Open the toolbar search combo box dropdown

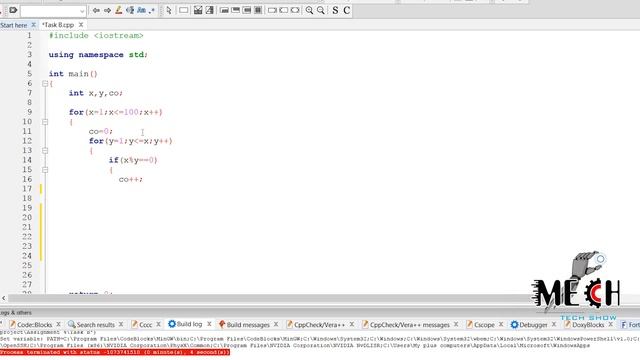click(82, 11)
